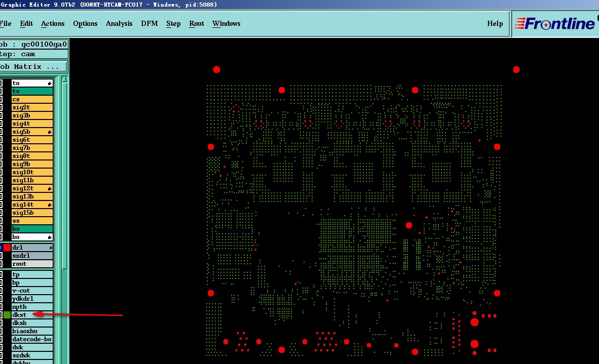Open the DFM menu
The width and height of the screenshot is (599, 364).
(149, 23)
